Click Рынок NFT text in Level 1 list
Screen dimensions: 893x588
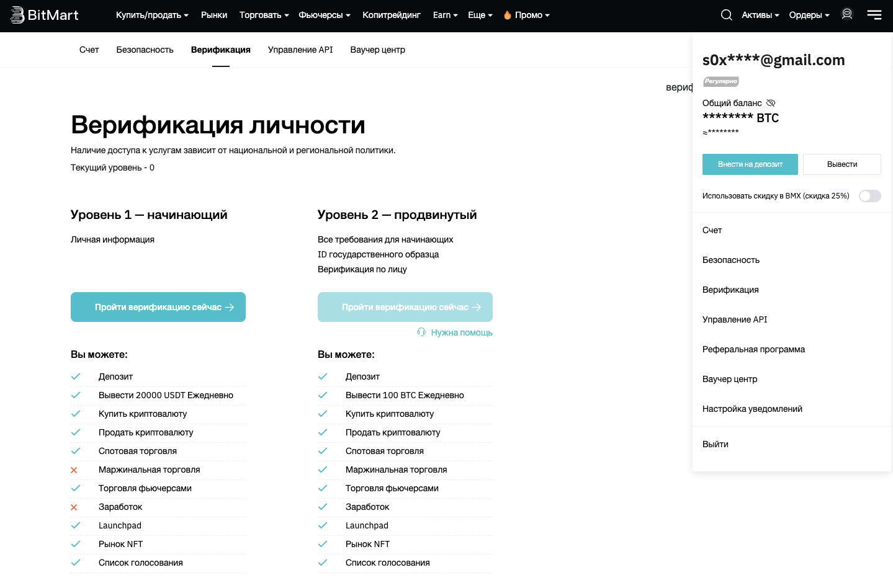pyautogui.click(x=121, y=544)
